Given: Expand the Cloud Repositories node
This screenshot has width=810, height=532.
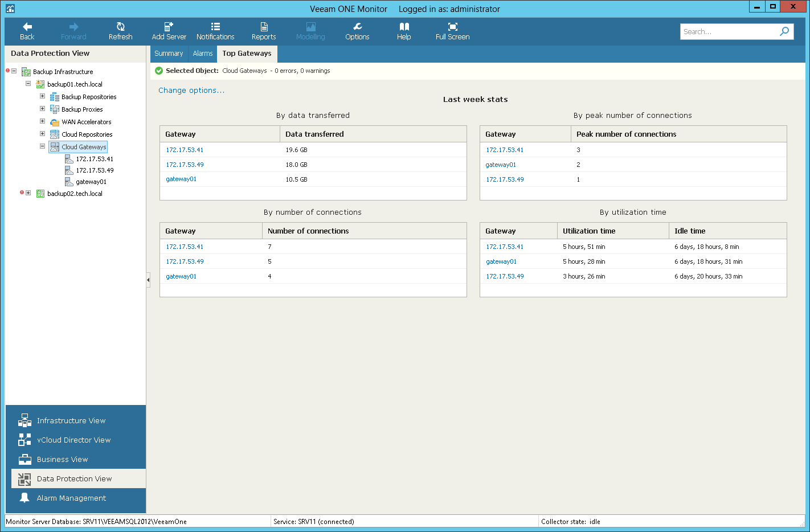Looking at the screenshot, I should [x=42, y=133].
